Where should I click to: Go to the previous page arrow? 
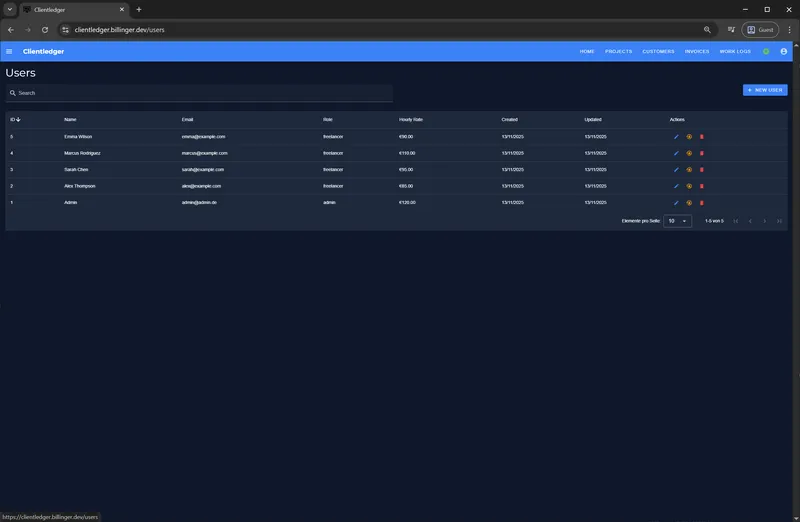(750, 221)
